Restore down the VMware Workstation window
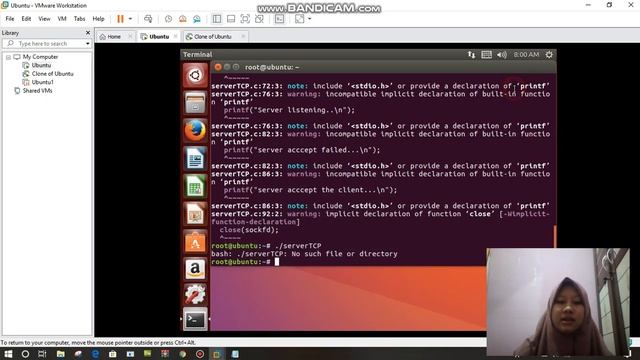The height and width of the screenshot is (360, 640). [x=609, y=5]
